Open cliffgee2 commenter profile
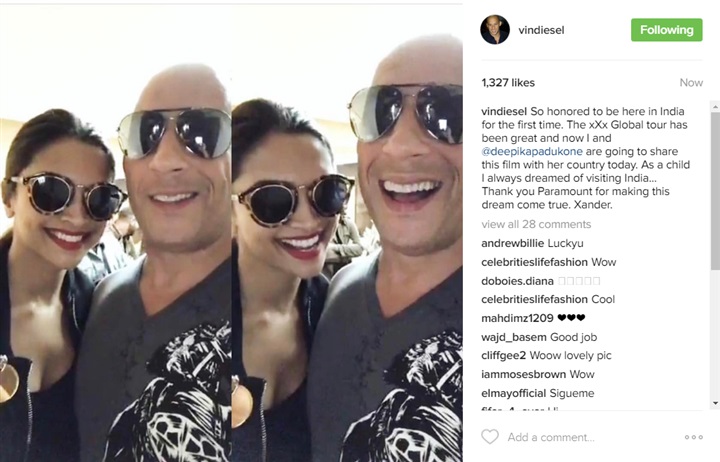 pyautogui.click(x=503, y=356)
